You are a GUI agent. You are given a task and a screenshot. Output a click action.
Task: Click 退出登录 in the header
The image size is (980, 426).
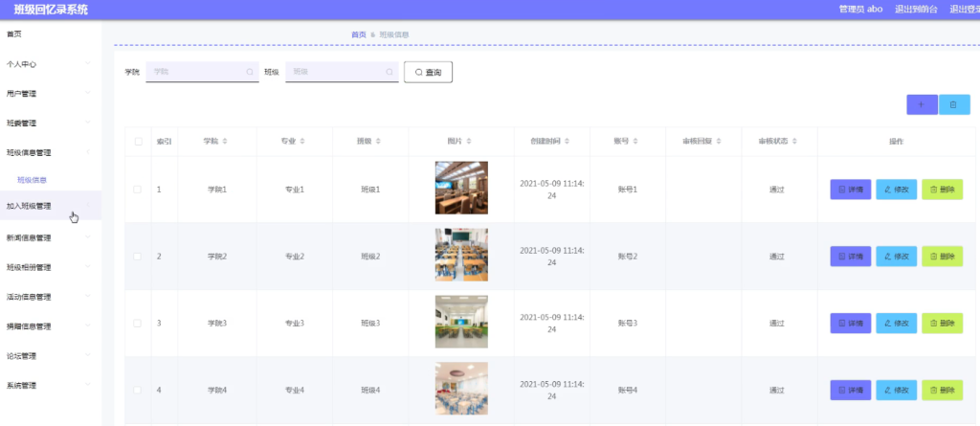965,10
